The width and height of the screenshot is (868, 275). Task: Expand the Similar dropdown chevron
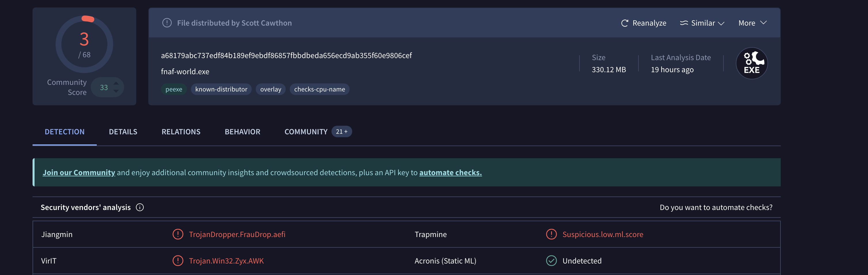(721, 23)
